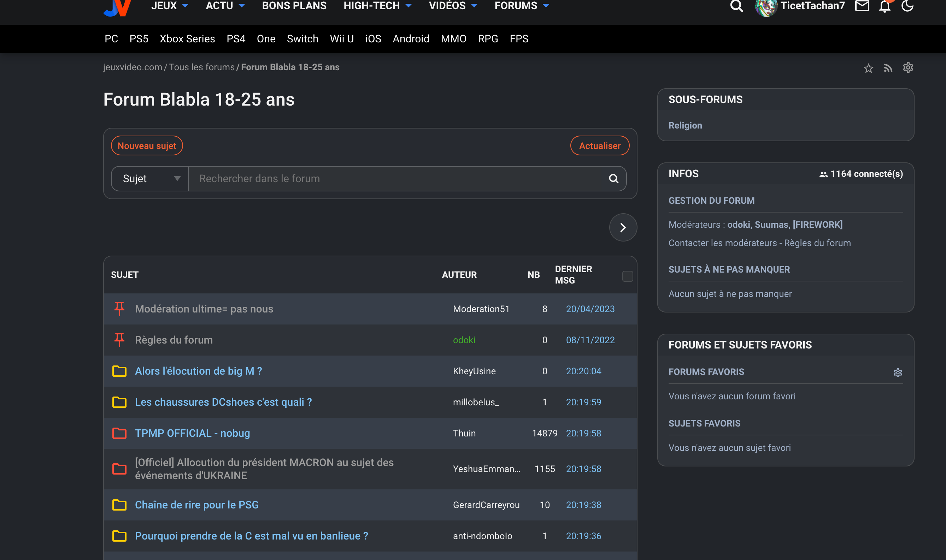This screenshot has width=946, height=560.
Task: Click author Thuin
Action: click(x=464, y=433)
